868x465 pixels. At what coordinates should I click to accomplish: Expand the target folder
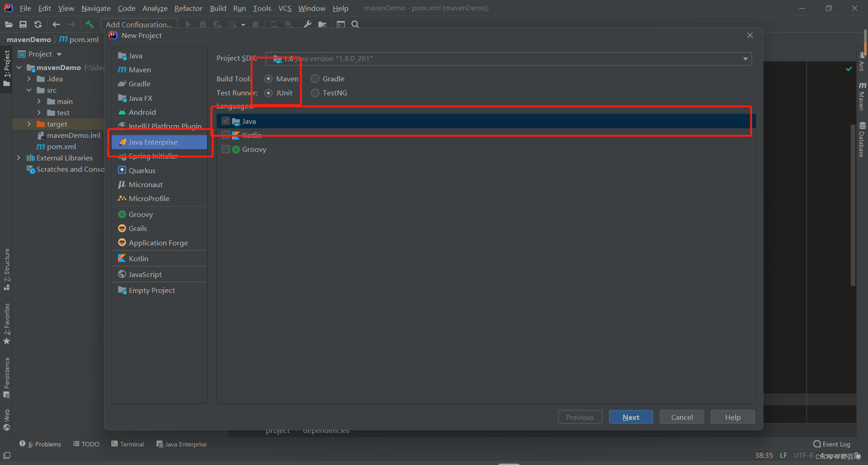[x=29, y=124]
